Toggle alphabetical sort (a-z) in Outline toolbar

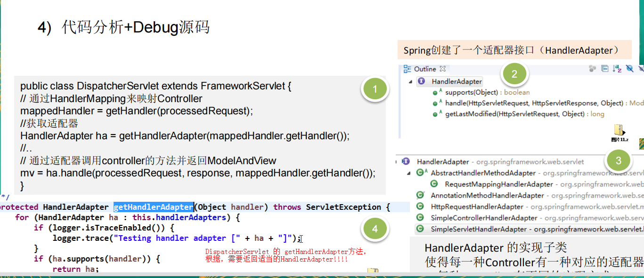tap(618, 69)
